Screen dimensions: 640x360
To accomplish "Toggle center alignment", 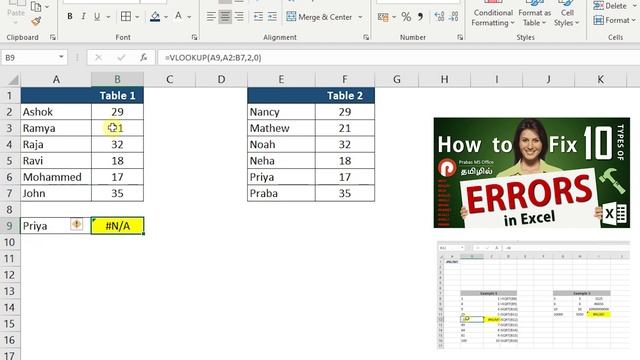I will tap(225, 17).
